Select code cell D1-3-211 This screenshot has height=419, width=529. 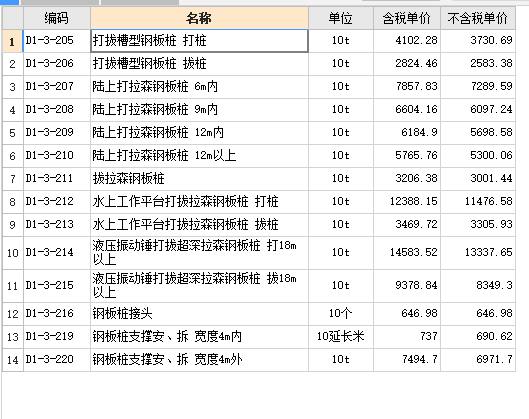click(57, 179)
